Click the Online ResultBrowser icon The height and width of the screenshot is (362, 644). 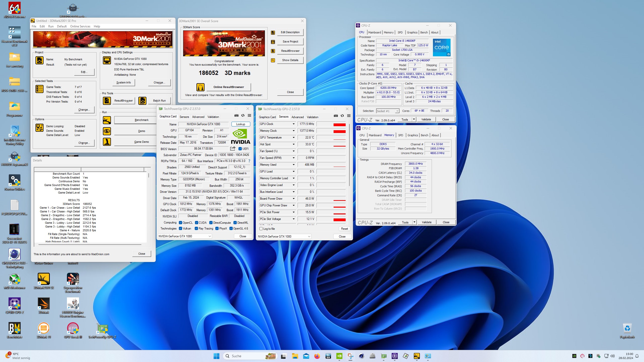click(200, 87)
